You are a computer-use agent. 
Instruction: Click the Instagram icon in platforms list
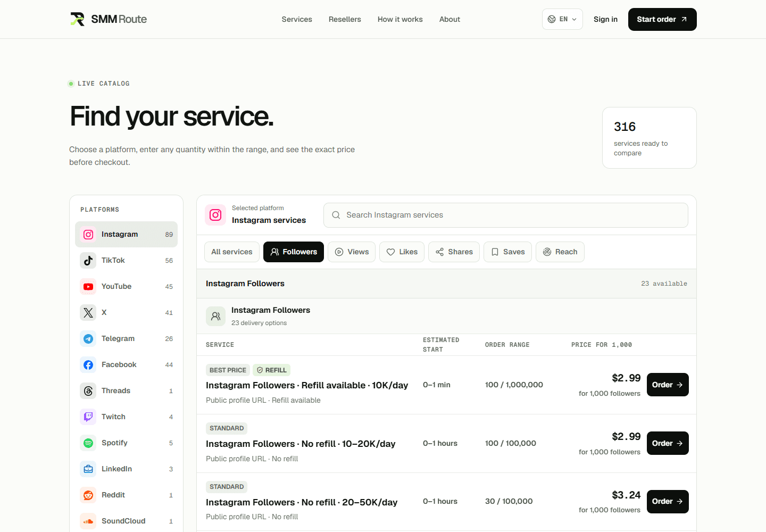[x=88, y=235]
